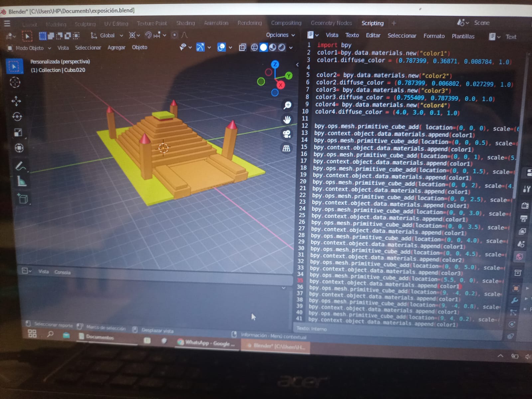Toggle perspective/orthographic grid icon
The width and height of the screenshot is (532, 399).
[x=286, y=148]
